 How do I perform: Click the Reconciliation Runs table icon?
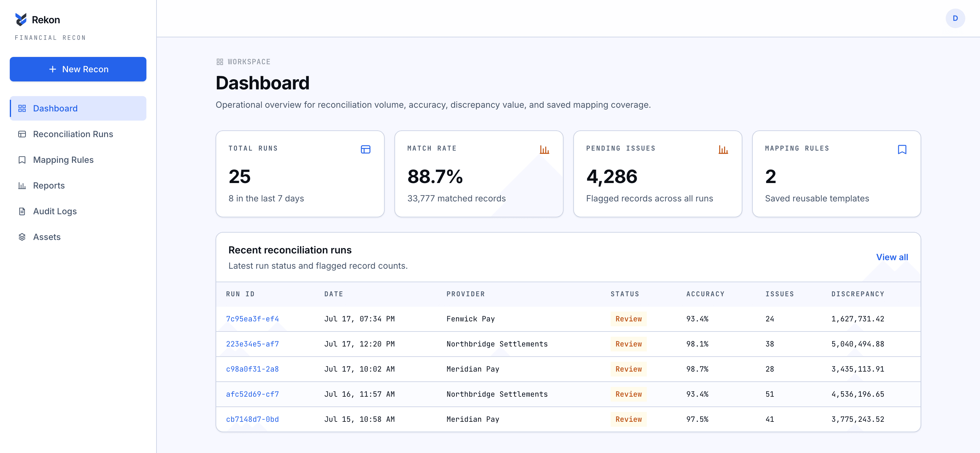point(22,134)
